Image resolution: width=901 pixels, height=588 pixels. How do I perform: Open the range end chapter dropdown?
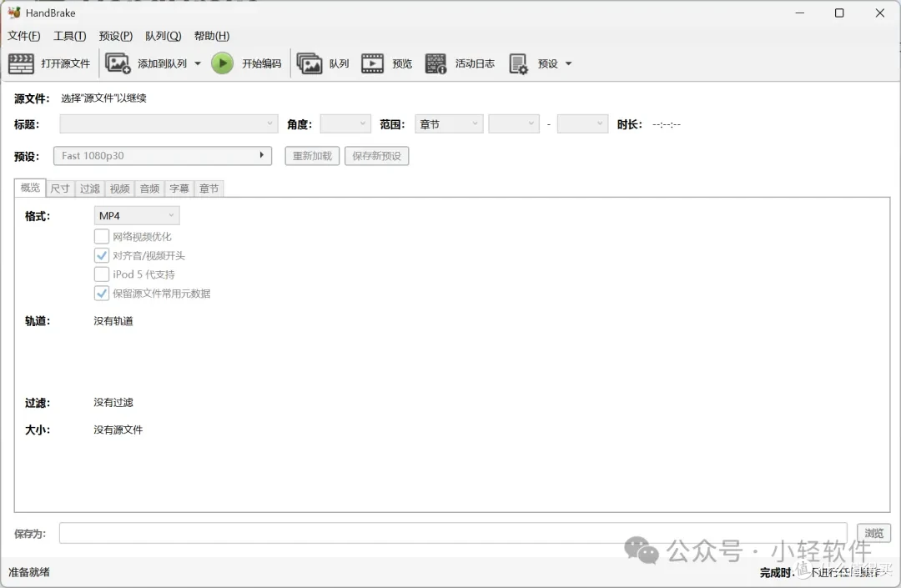click(x=582, y=124)
